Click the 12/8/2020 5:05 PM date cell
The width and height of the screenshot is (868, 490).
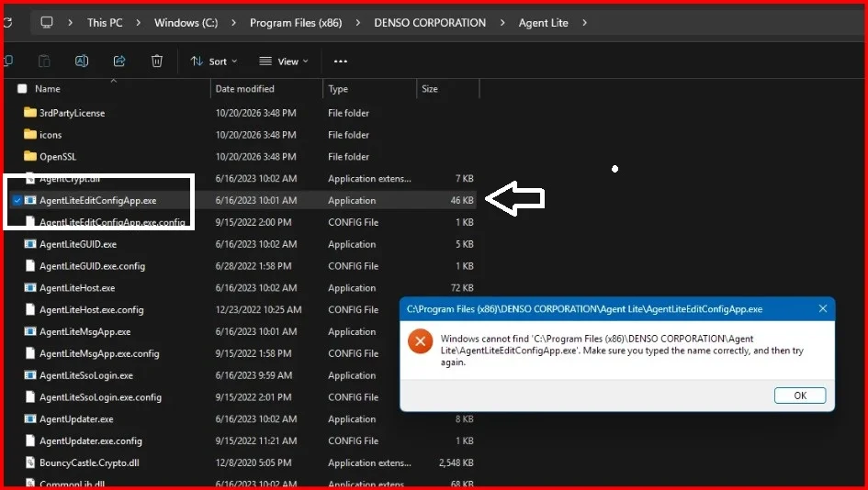tap(255, 462)
